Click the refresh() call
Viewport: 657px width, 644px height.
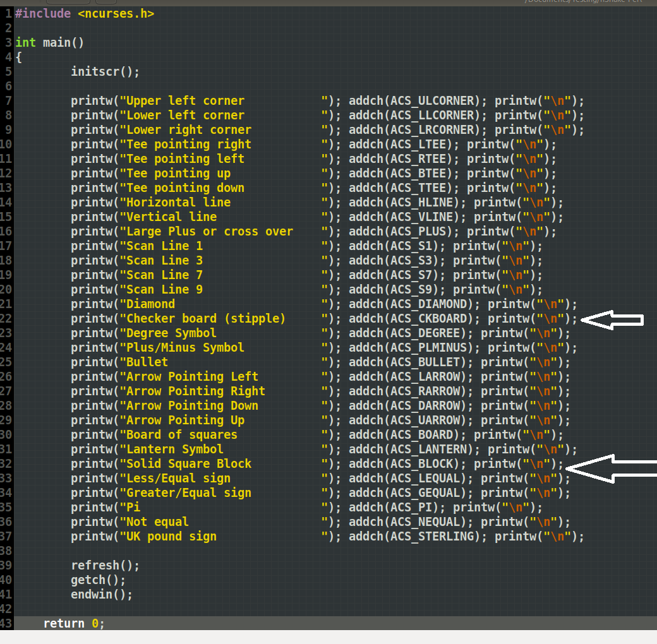[x=105, y=565]
